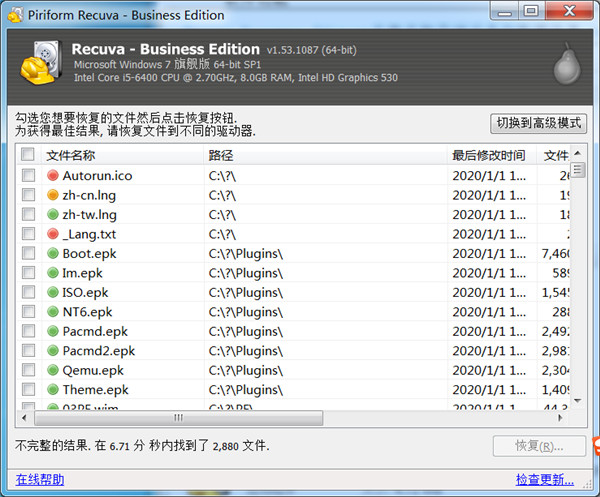Click the vertical scrollbar thumb
Image resolution: width=600 pixels, height=497 pixels.
click(x=578, y=170)
